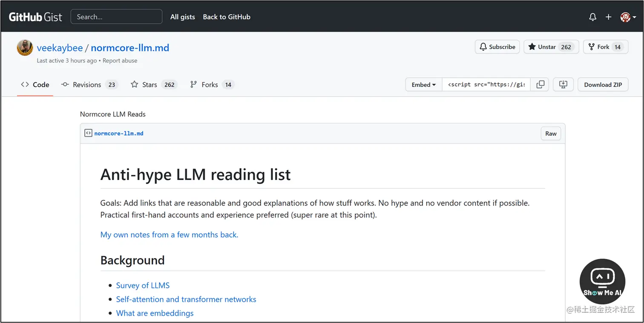Open the notifications bell
The image size is (644, 323).
click(592, 17)
